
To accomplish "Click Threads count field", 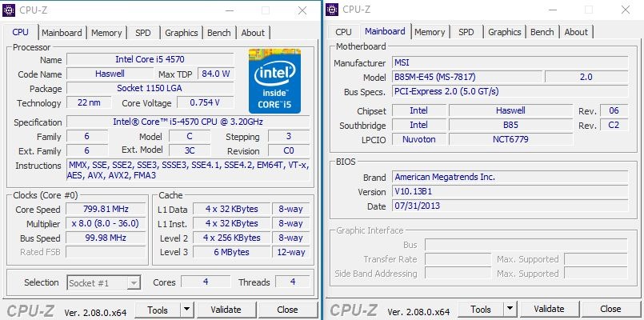I will click(293, 282).
